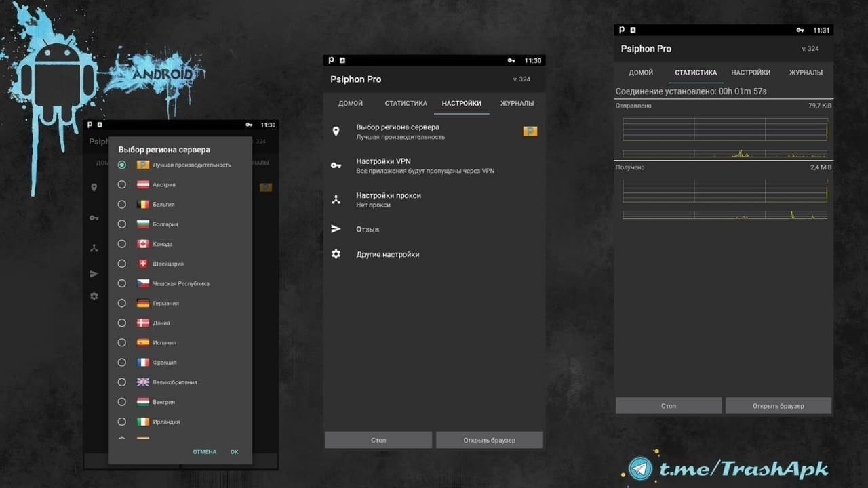Open Настройки VPN setting row
The image size is (868, 488).
(x=434, y=166)
